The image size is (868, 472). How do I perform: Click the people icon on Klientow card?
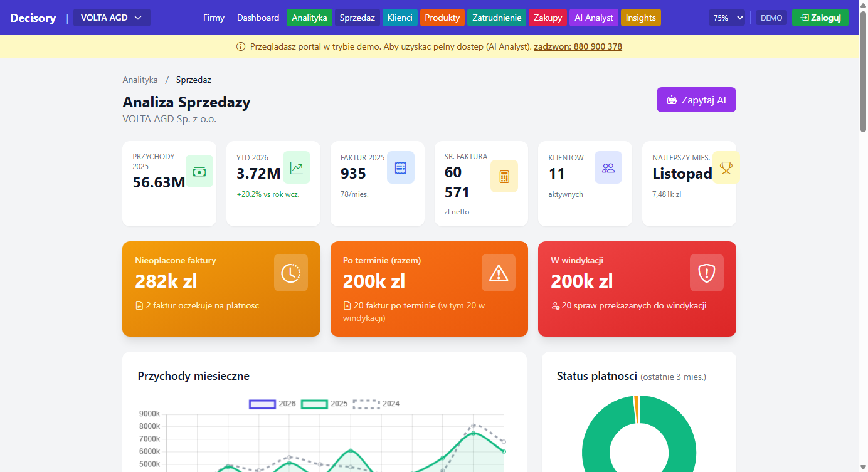pos(608,167)
